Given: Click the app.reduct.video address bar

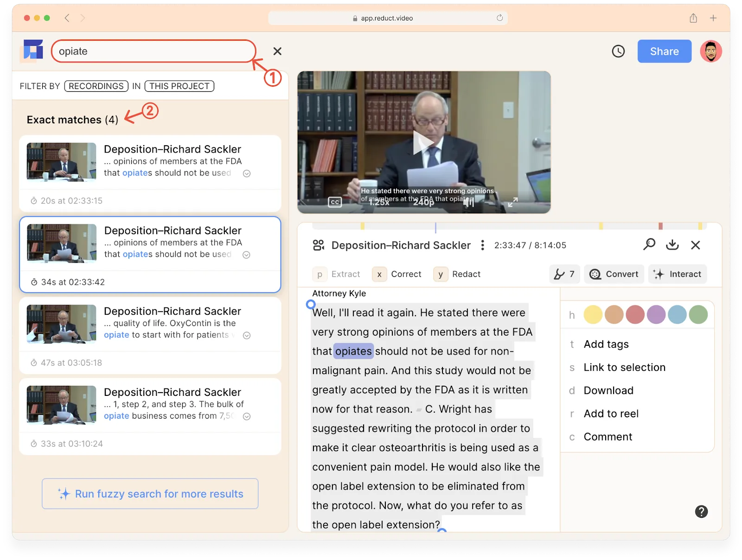Looking at the screenshot, I should coord(388,18).
